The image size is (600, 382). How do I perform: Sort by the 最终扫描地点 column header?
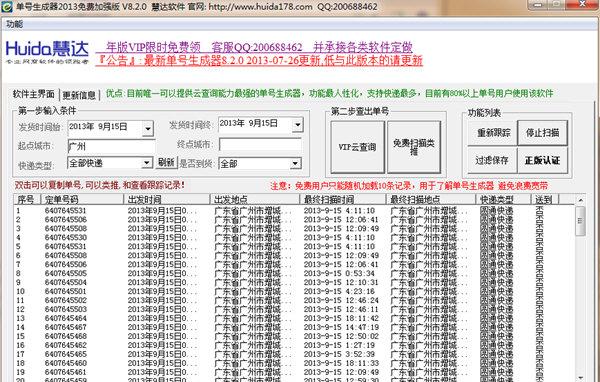tap(431, 199)
